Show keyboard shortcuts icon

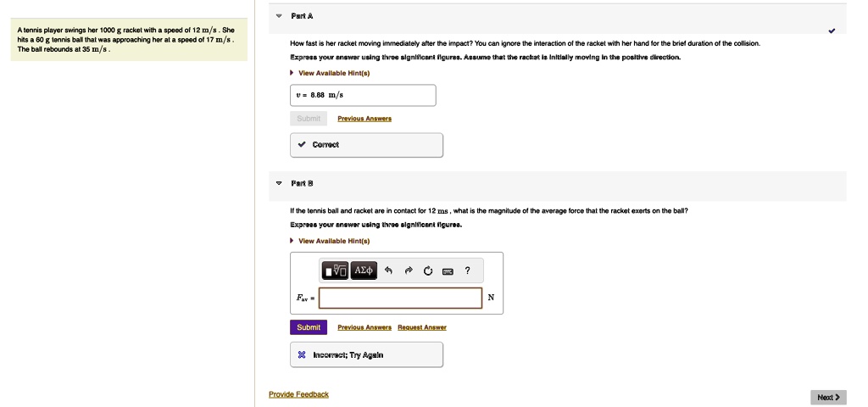448,271
